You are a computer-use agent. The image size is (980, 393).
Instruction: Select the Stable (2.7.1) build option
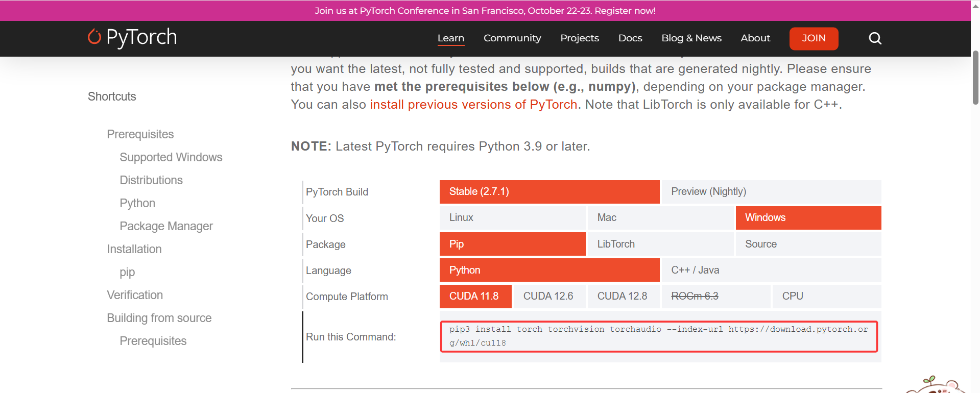549,192
